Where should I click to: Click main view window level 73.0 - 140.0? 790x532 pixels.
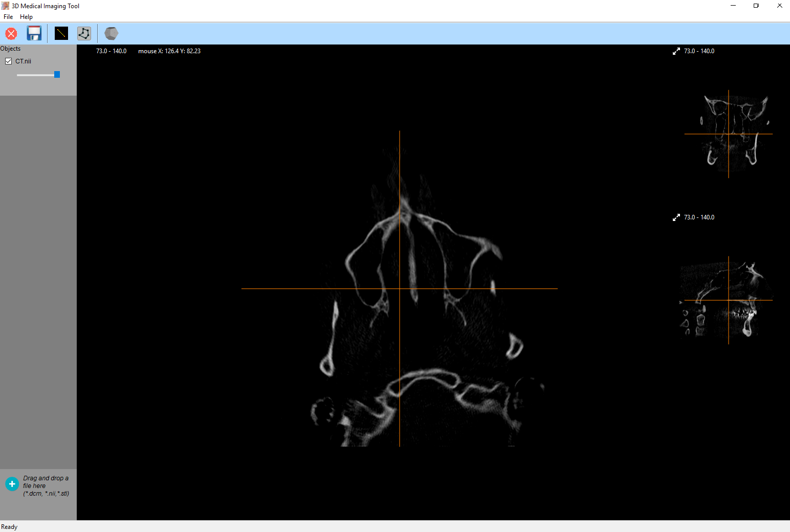tap(111, 51)
